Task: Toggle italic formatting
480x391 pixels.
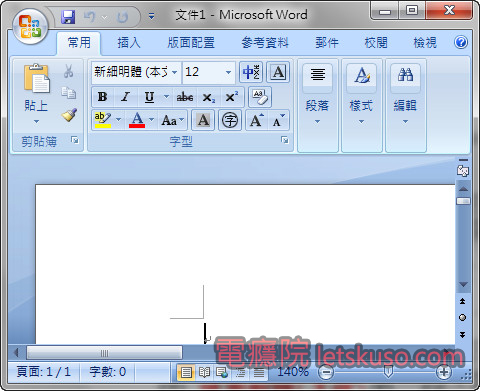Action: pos(125,97)
